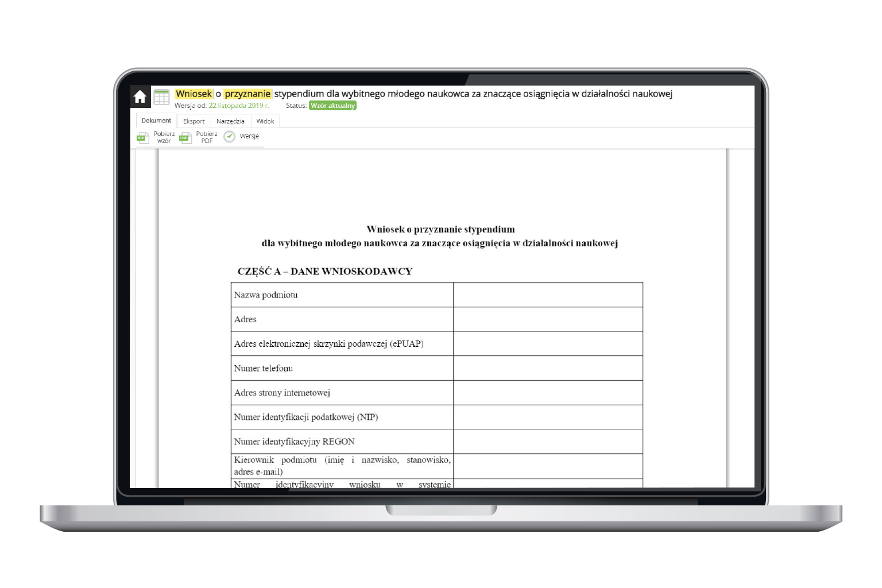The width and height of the screenshot is (882, 588).
Task: Click the Wersje clock checkmark icon
Action: [x=230, y=137]
